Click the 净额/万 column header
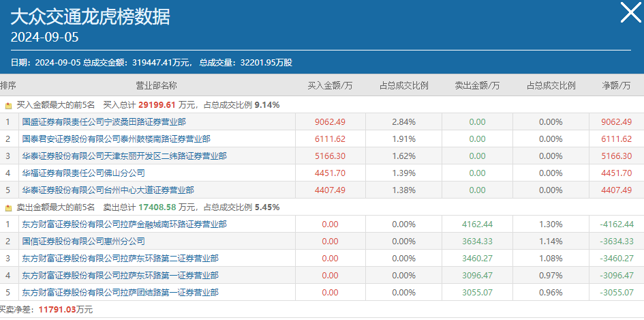This screenshot has height=320, width=644. (x=616, y=85)
